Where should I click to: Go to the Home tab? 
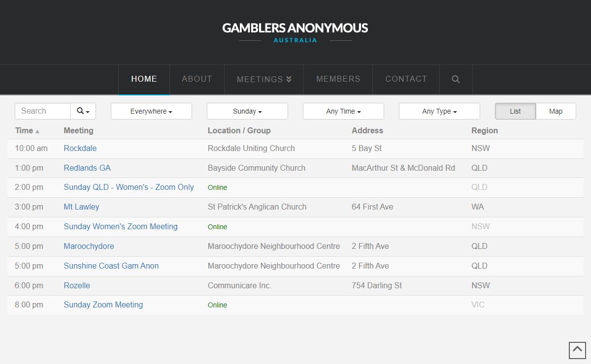[144, 79]
